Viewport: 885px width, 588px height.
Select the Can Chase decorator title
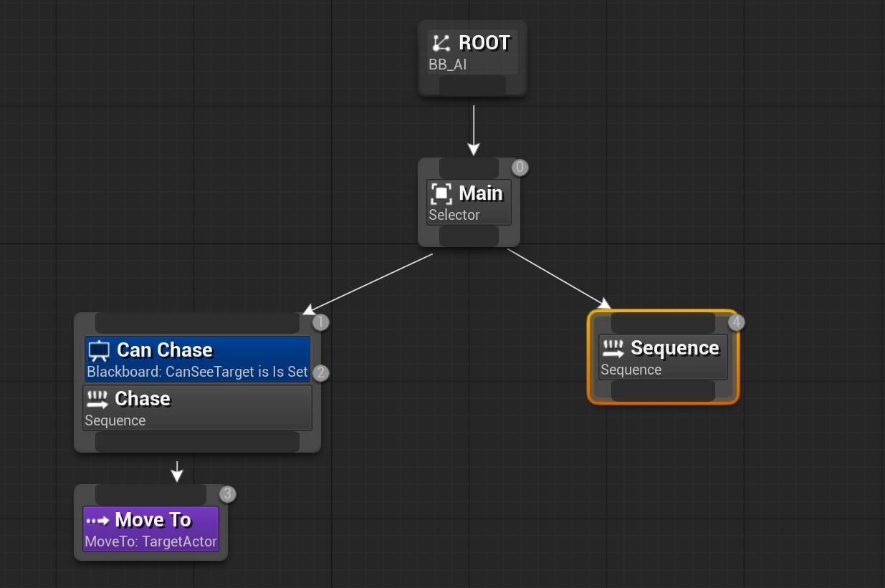point(165,350)
